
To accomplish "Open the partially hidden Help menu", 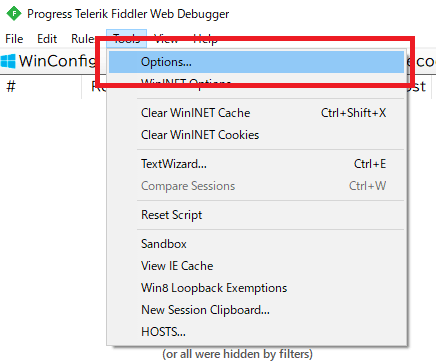I will 205,39.
